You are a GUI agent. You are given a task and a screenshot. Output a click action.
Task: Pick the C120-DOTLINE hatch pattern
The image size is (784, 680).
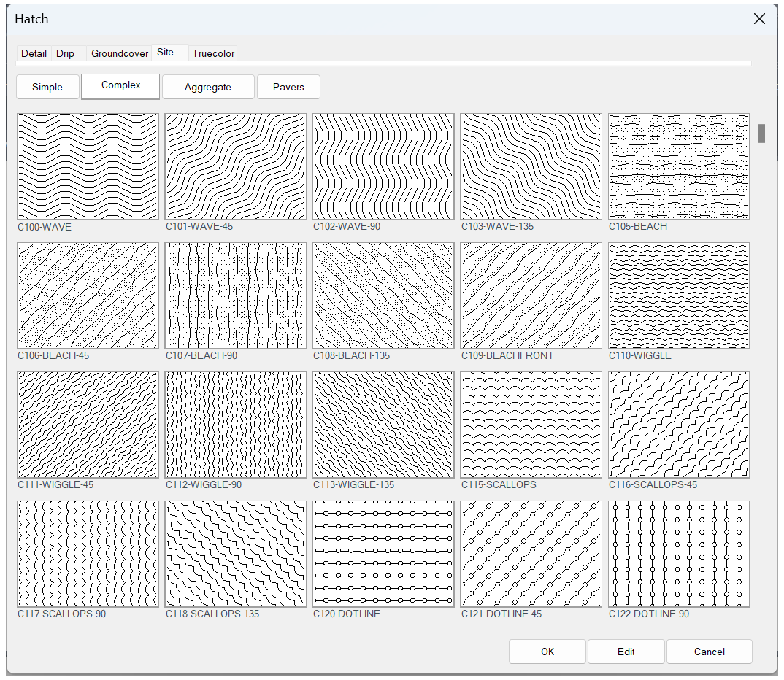click(x=383, y=554)
